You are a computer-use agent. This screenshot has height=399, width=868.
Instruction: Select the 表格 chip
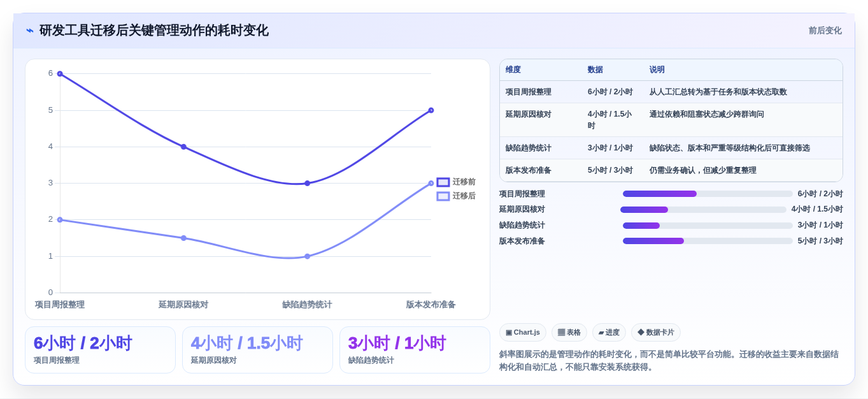[569, 332]
